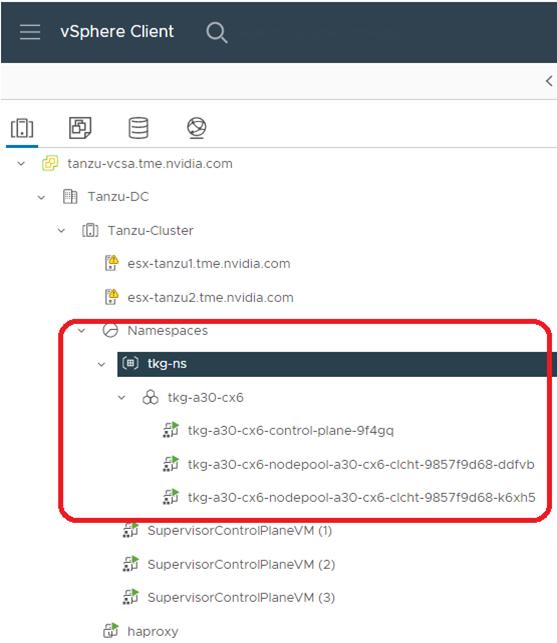Switch to Hosts and Clusters view tab
Screen dimensions: 557x643
click(x=22, y=128)
